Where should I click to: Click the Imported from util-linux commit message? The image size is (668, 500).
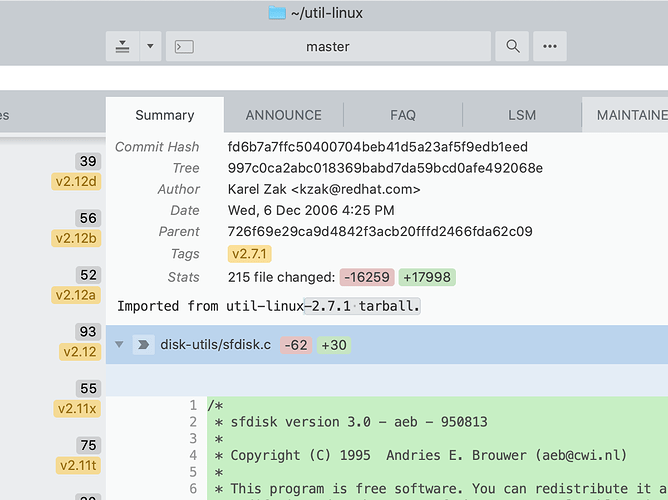269,306
